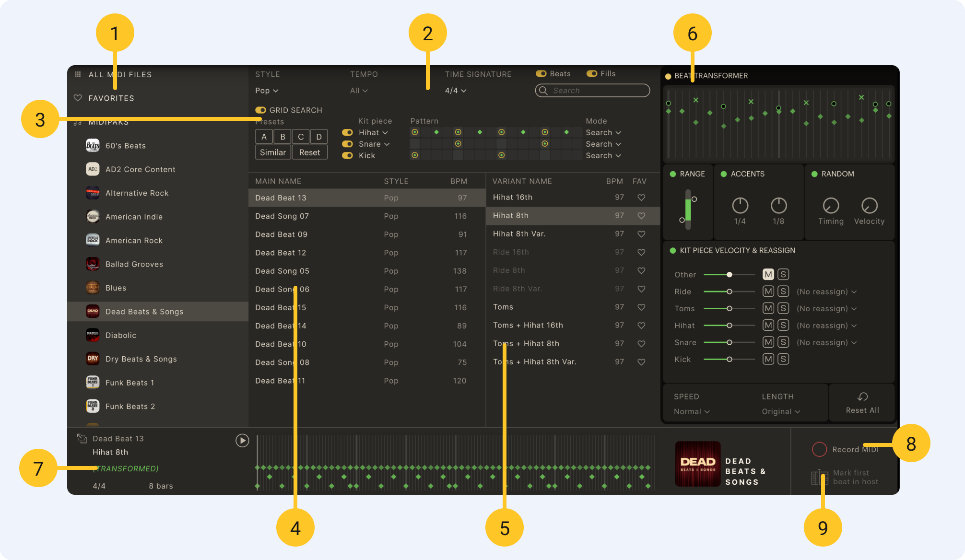Image resolution: width=965 pixels, height=560 pixels.
Task: Select the Toms + Hihat 8th variant
Action: pos(526,343)
